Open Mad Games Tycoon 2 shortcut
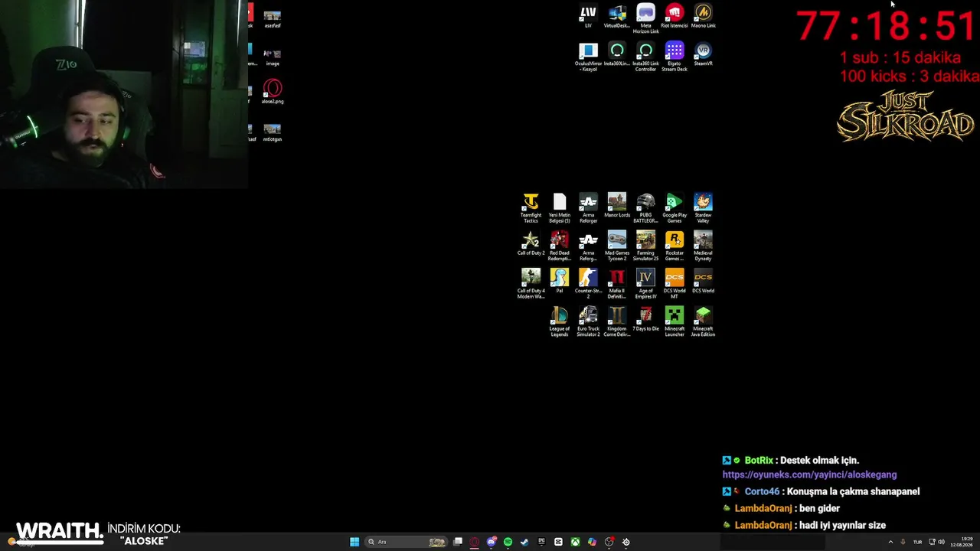 [617, 246]
